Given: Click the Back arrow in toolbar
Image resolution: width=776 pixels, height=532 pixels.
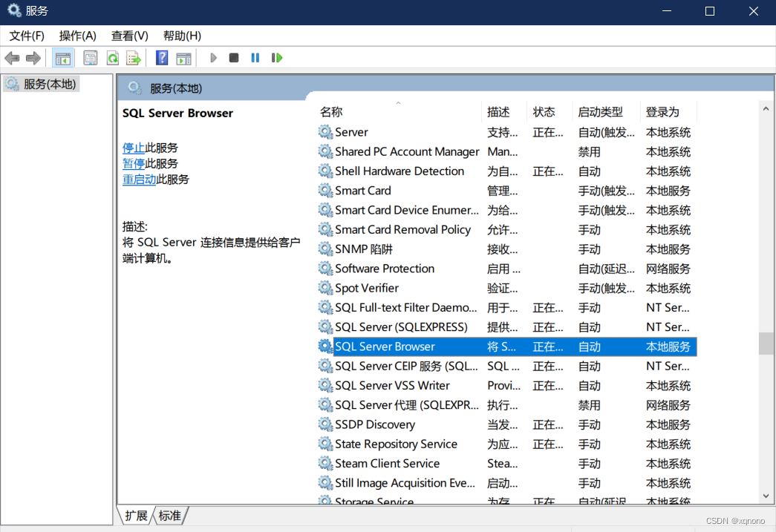Looking at the screenshot, I should [x=12, y=58].
